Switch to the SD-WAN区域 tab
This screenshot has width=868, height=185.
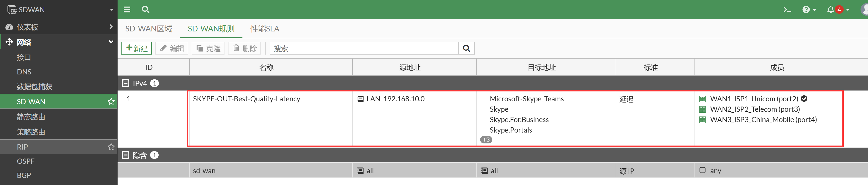point(148,29)
